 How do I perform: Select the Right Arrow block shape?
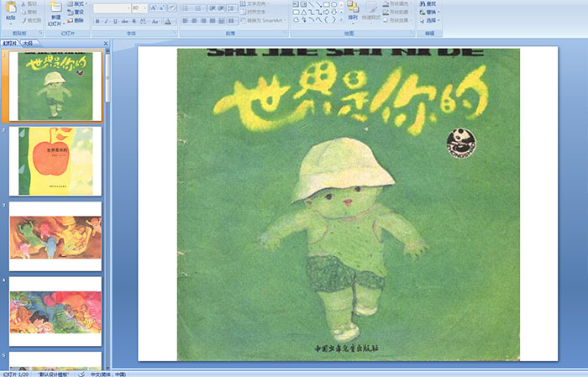click(x=326, y=12)
